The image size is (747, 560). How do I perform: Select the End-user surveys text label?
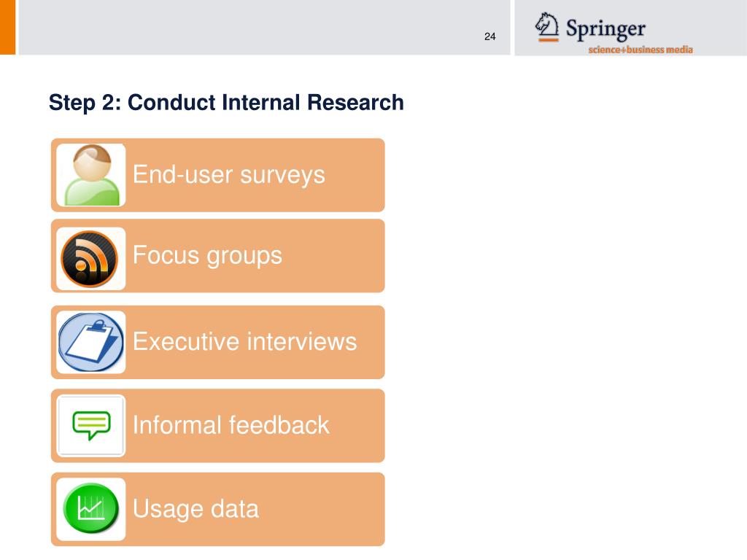pos(228,175)
